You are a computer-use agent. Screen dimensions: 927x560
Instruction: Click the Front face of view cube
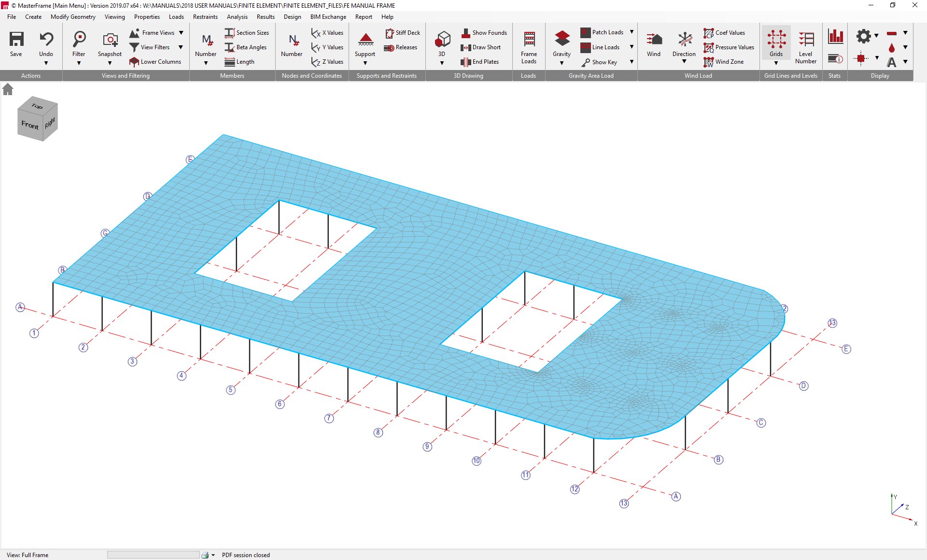click(x=30, y=125)
